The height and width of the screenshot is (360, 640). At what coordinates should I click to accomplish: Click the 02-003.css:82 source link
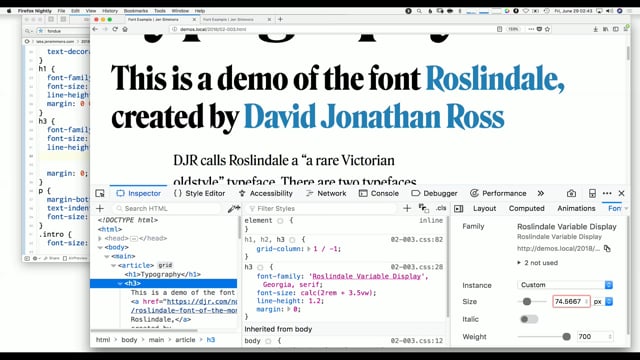click(x=417, y=240)
